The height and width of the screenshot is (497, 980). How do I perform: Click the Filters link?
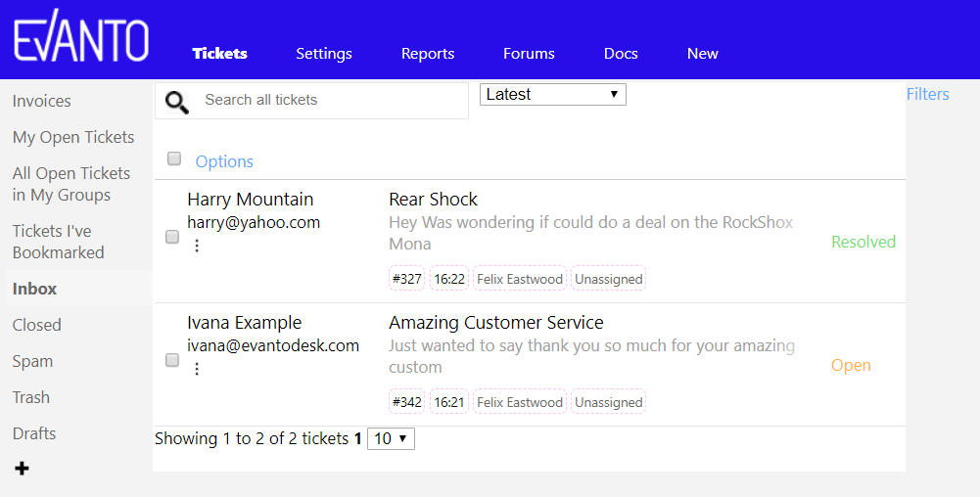point(927,94)
